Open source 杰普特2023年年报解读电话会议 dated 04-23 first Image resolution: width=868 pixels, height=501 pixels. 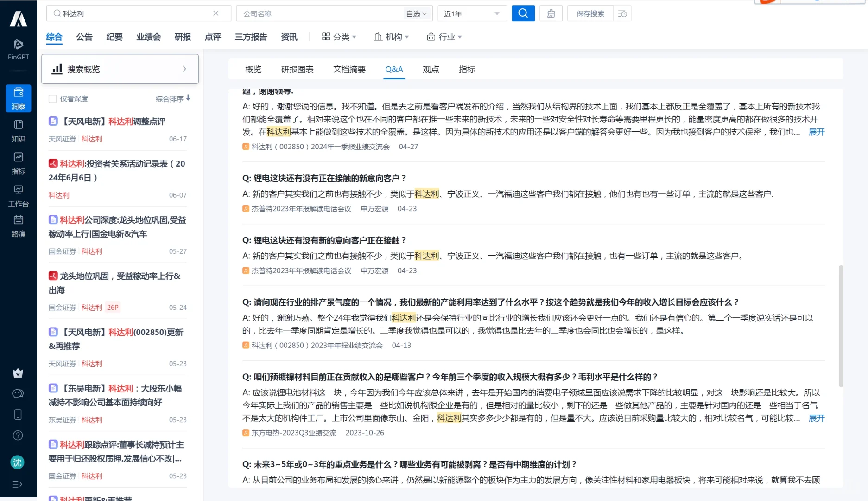click(302, 209)
